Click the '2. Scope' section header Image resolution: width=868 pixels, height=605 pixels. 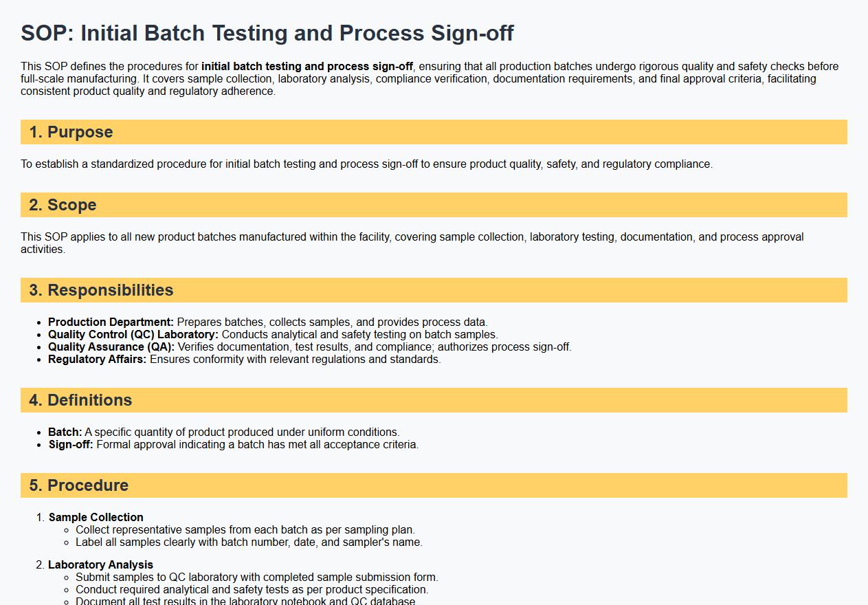[x=63, y=205]
